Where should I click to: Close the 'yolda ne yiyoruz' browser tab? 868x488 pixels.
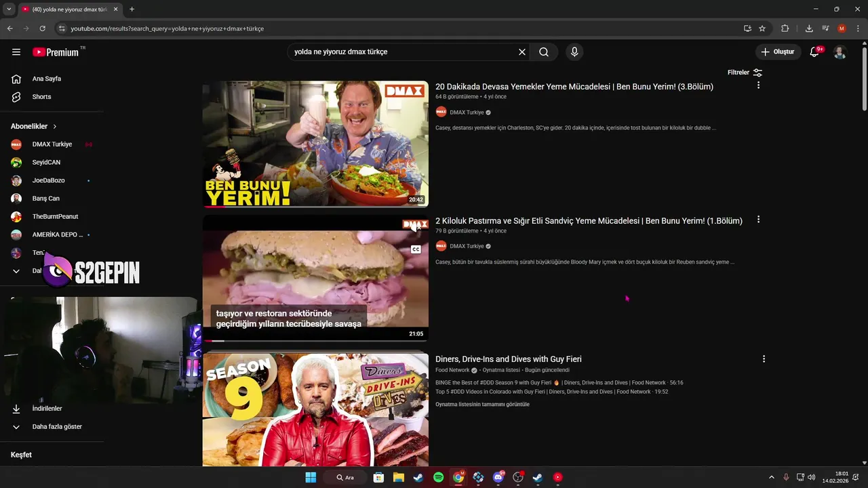[115, 9]
